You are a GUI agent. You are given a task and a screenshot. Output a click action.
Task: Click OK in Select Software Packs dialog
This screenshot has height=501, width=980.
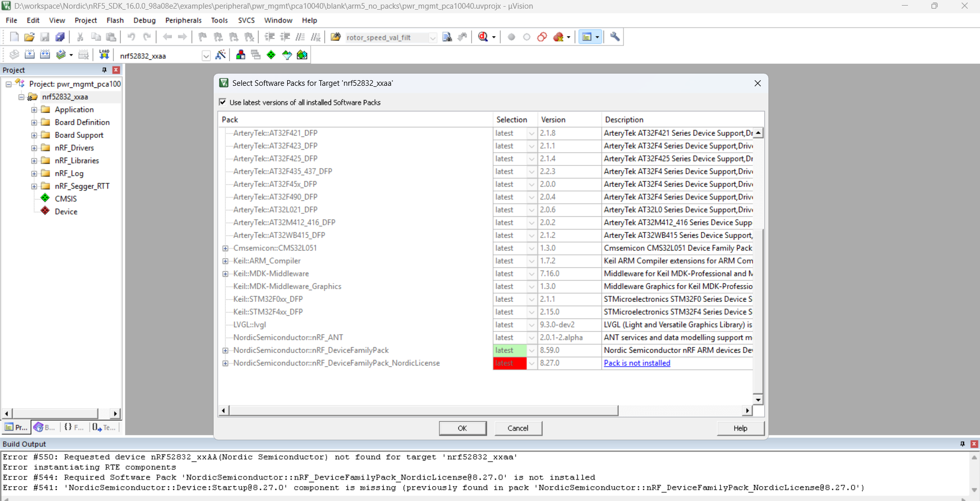tap(462, 428)
